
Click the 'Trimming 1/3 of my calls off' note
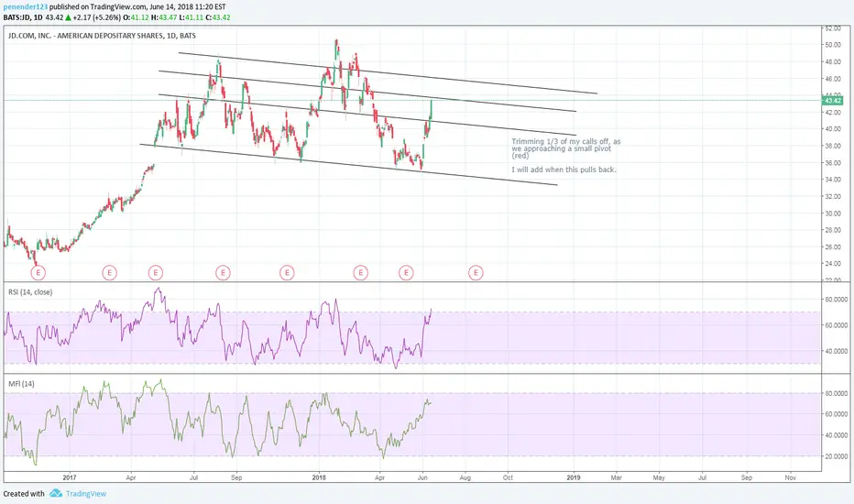click(566, 148)
